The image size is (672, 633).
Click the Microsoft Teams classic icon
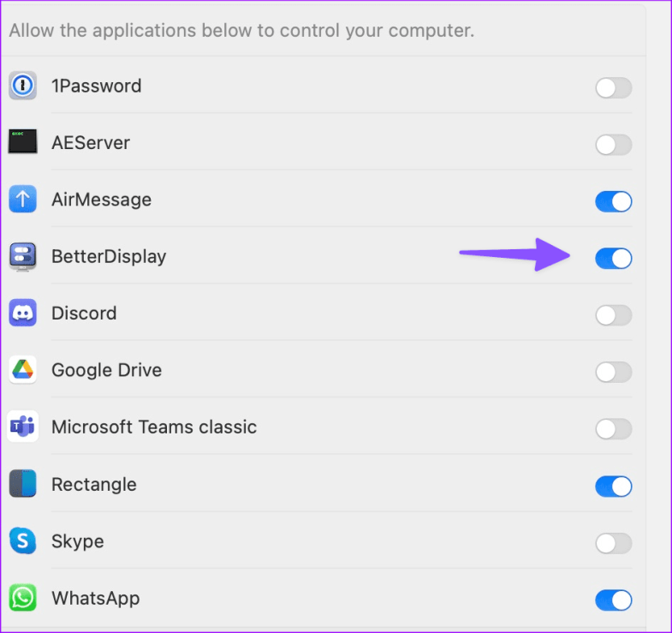coord(23,427)
